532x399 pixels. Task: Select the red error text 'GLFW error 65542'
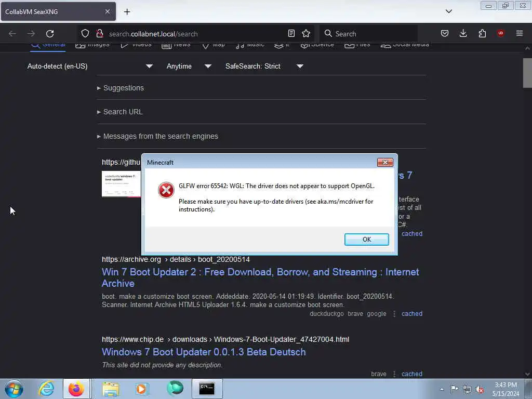[203, 186]
